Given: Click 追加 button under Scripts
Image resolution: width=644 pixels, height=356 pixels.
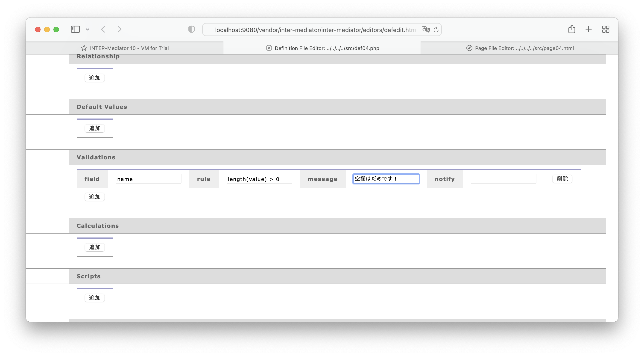Looking at the screenshot, I should click(x=95, y=298).
